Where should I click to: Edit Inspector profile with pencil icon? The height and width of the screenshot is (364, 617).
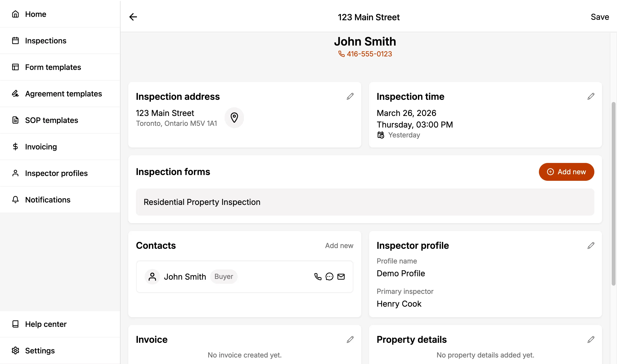(x=591, y=246)
